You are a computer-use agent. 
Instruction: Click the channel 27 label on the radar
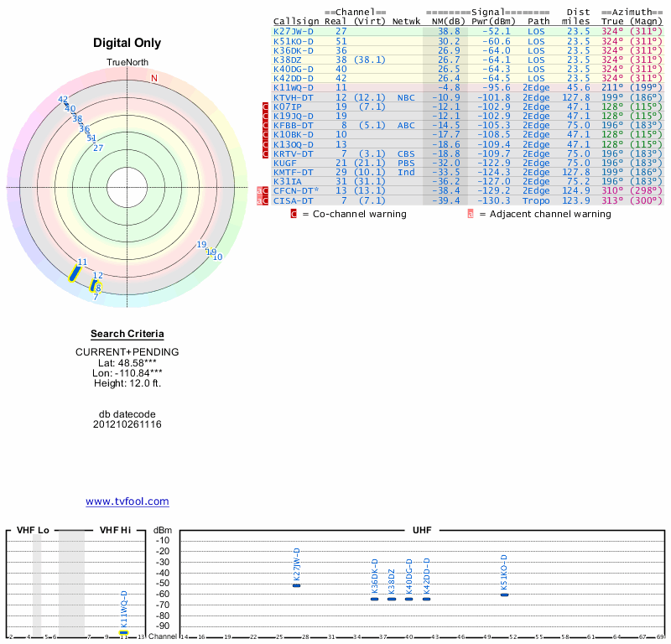(x=98, y=148)
